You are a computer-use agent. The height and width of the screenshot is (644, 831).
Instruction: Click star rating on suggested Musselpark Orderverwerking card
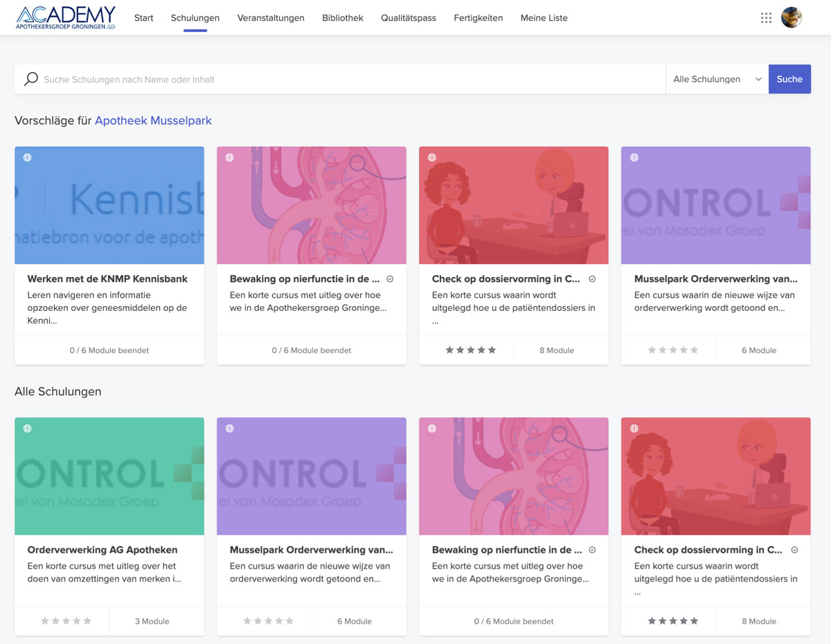click(673, 350)
